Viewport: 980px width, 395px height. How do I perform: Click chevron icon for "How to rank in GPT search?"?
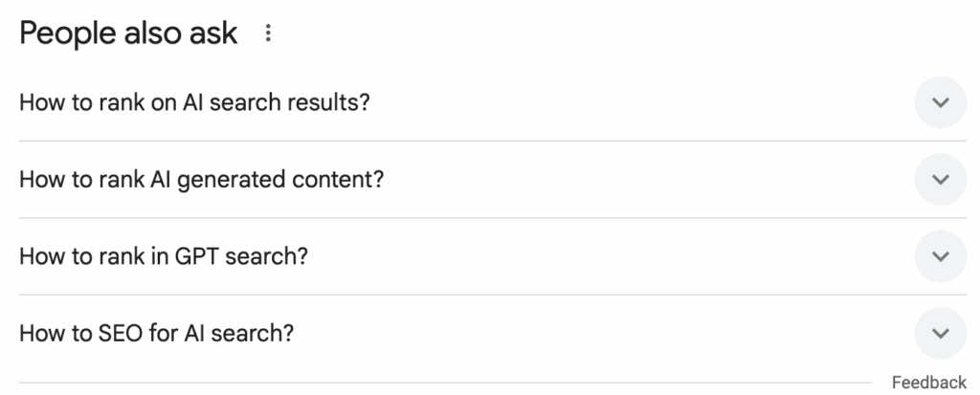click(x=941, y=256)
